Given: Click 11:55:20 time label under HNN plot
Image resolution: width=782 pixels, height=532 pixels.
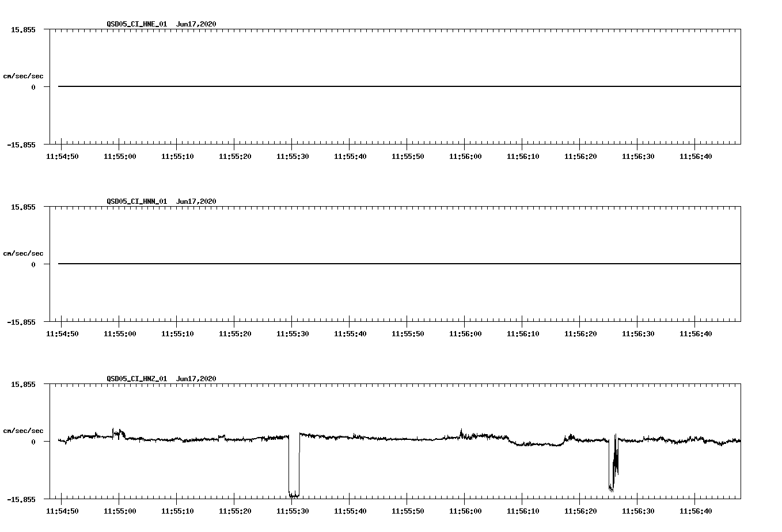Looking at the screenshot, I should [235, 334].
